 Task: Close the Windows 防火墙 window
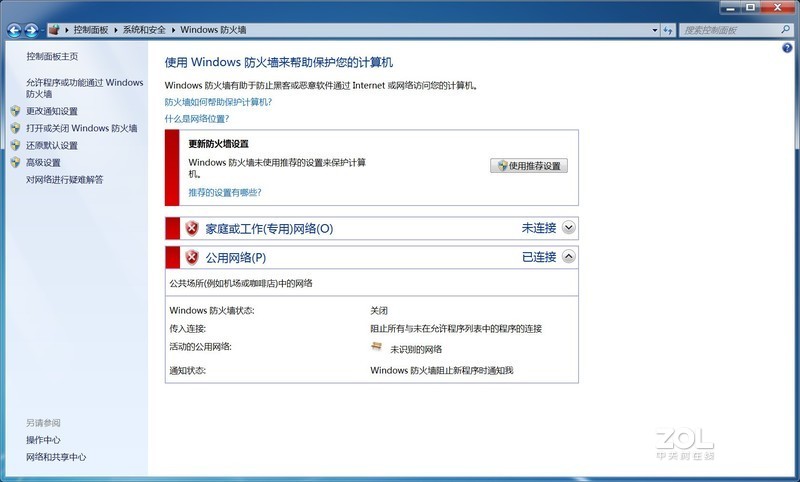pyautogui.click(x=778, y=8)
